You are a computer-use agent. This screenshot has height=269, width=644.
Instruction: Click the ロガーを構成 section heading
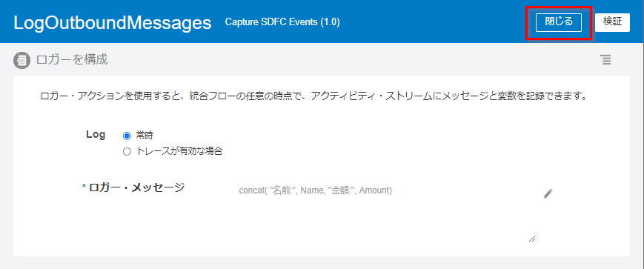[x=72, y=59]
